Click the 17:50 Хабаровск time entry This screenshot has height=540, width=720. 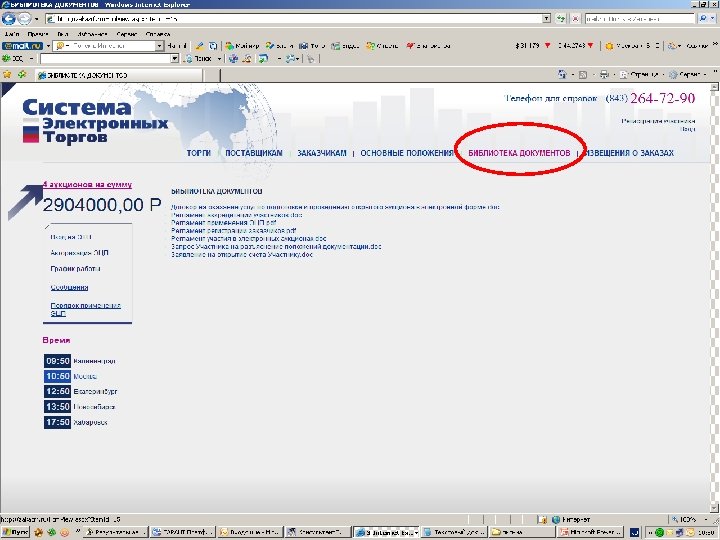(76, 422)
